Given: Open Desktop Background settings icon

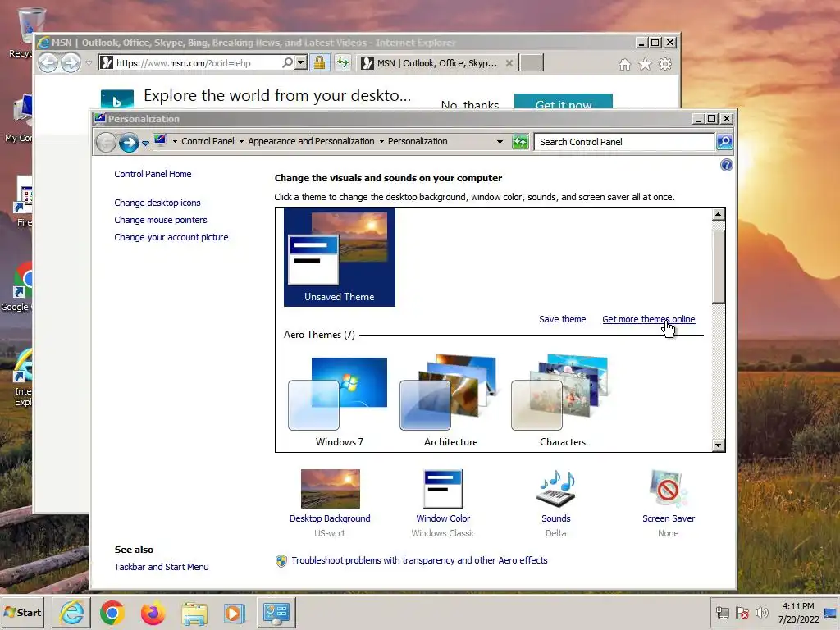Looking at the screenshot, I should [x=330, y=489].
